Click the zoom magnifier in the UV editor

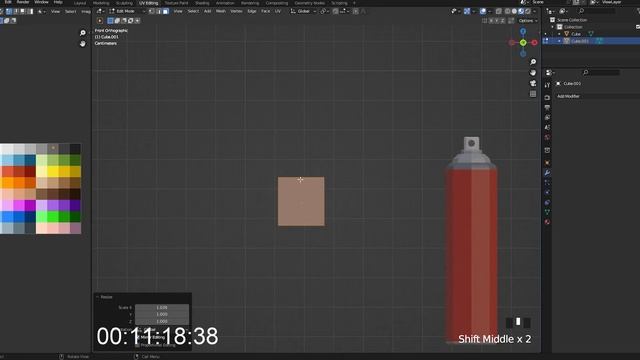pos(83,33)
